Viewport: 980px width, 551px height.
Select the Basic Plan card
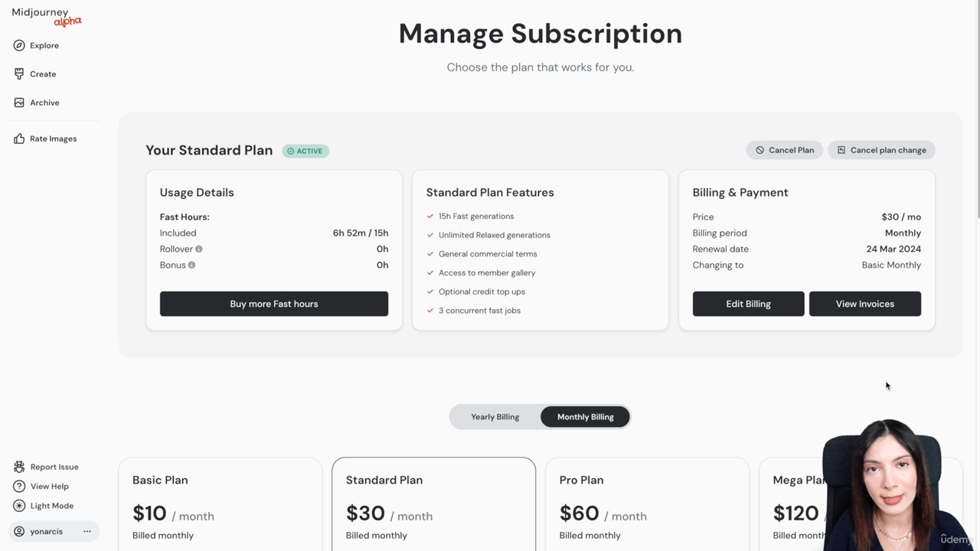(220, 504)
